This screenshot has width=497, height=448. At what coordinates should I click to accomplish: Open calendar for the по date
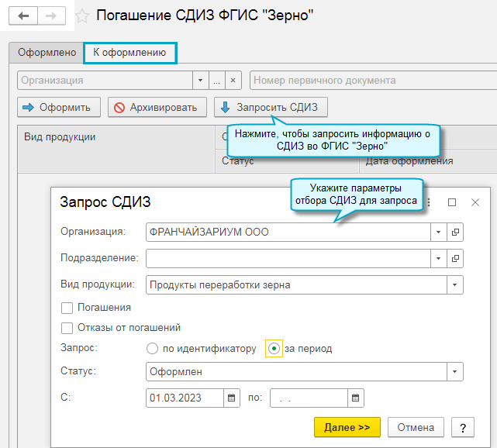point(356,398)
